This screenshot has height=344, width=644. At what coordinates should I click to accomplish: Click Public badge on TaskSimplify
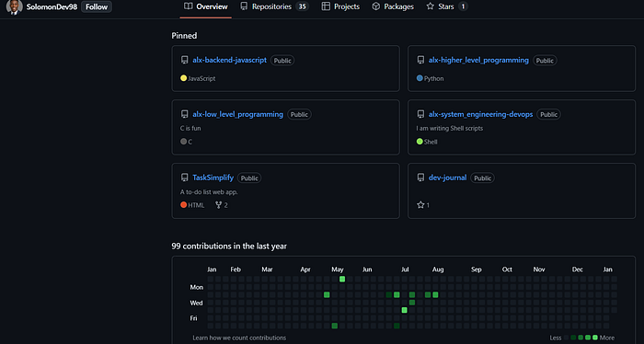click(x=249, y=178)
